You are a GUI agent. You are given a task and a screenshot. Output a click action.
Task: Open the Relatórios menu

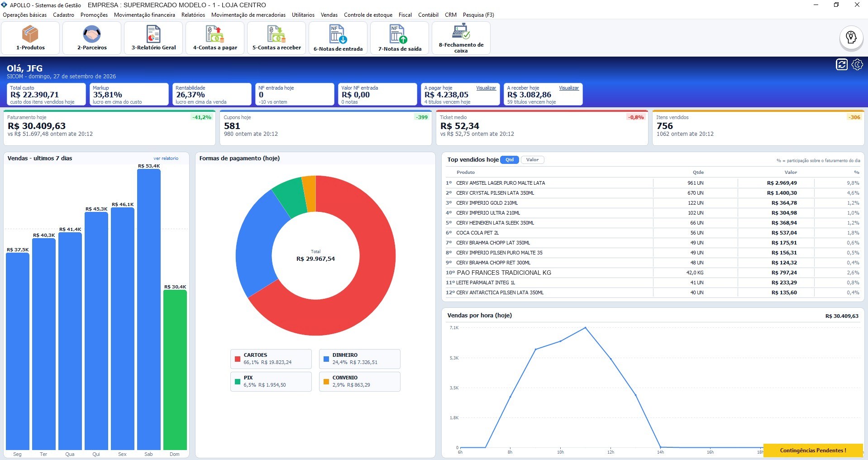(193, 15)
